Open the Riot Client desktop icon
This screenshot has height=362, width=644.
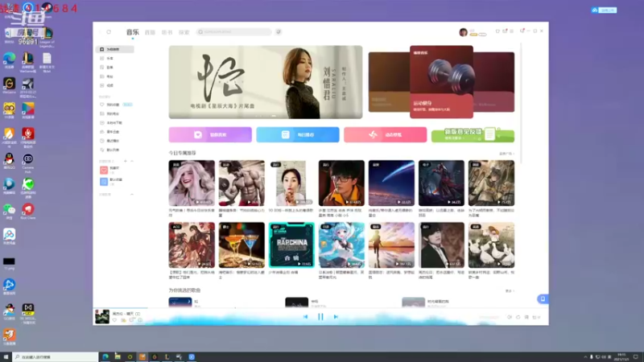pyautogui.click(x=28, y=212)
